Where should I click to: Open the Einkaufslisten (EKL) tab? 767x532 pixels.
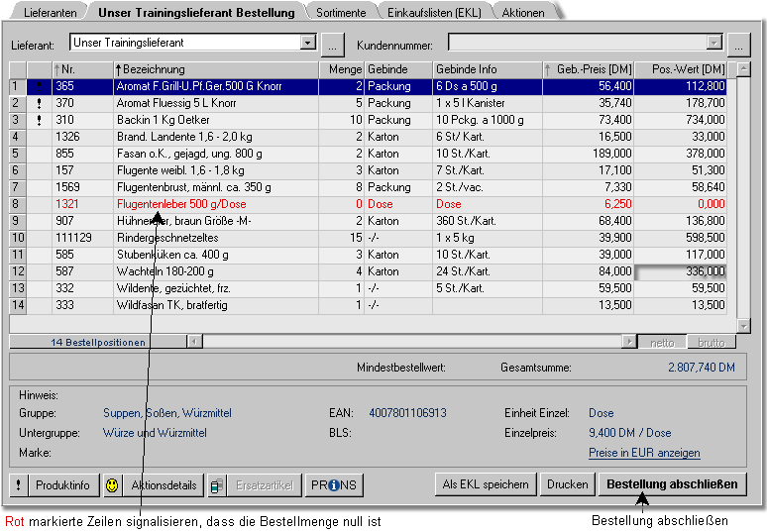(x=434, y=13)
